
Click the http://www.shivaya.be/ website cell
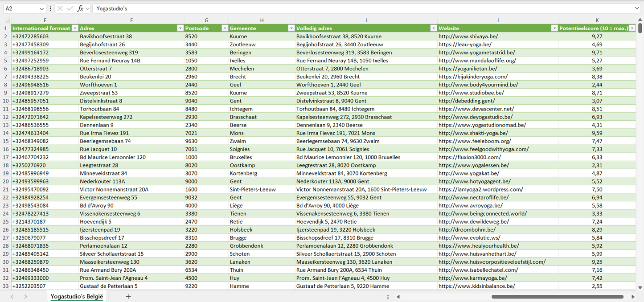[468, 37]
